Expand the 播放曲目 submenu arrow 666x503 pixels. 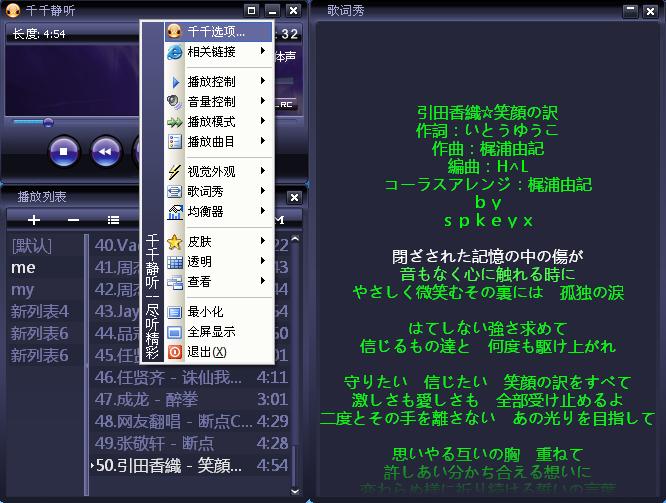pos(263,141)
